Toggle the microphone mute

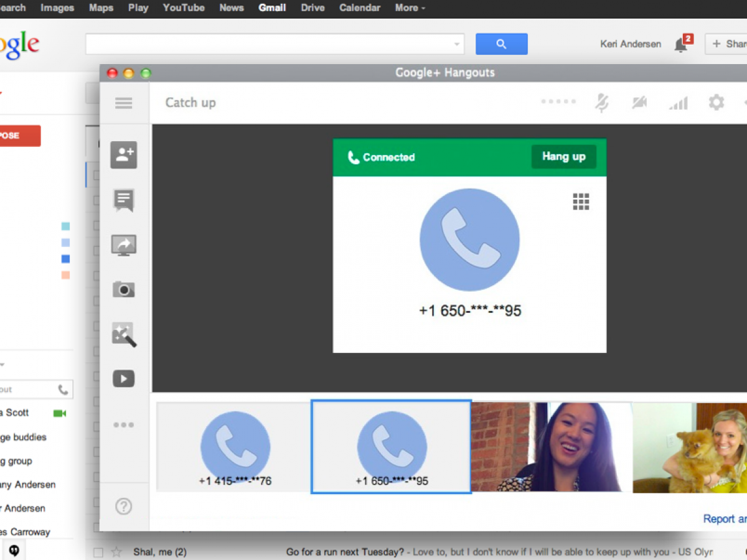pyautogui.click(x=601, y=103)
